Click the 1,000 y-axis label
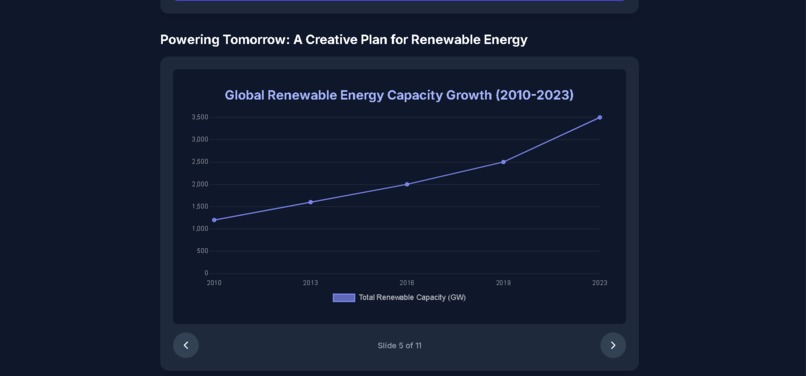The width and height of the screenshot is (806, 376). pyautogui.click(x=200, y=229)
